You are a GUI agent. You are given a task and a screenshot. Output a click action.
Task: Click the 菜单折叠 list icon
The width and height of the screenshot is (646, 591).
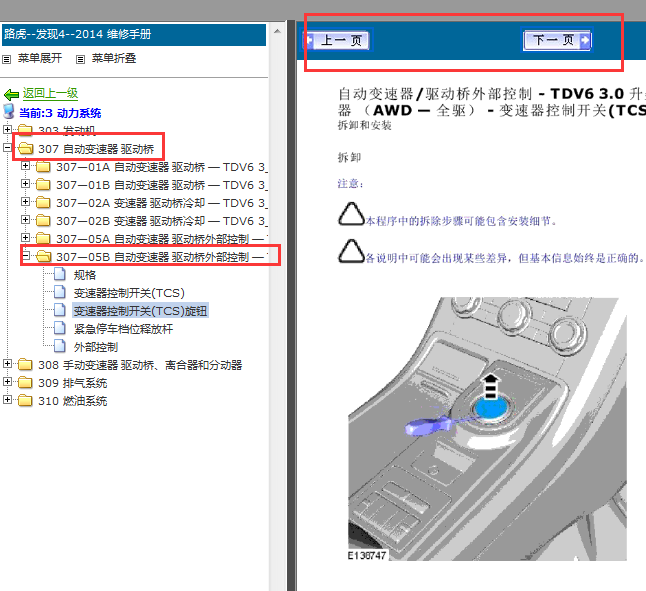(x=80, y=59)
